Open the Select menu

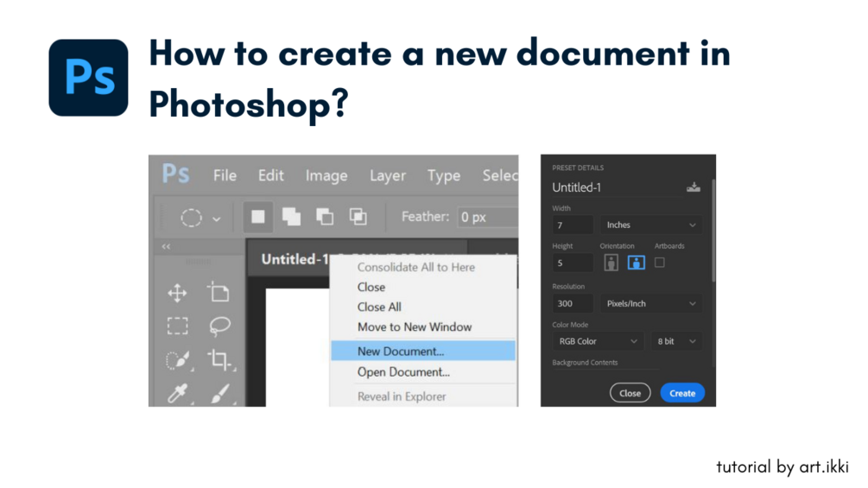point(500,175)
